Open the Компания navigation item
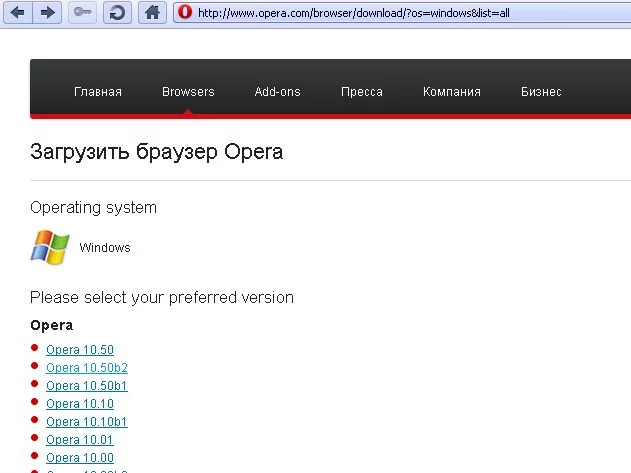This screenshot has width=631, height=473. tap(452, 92)
